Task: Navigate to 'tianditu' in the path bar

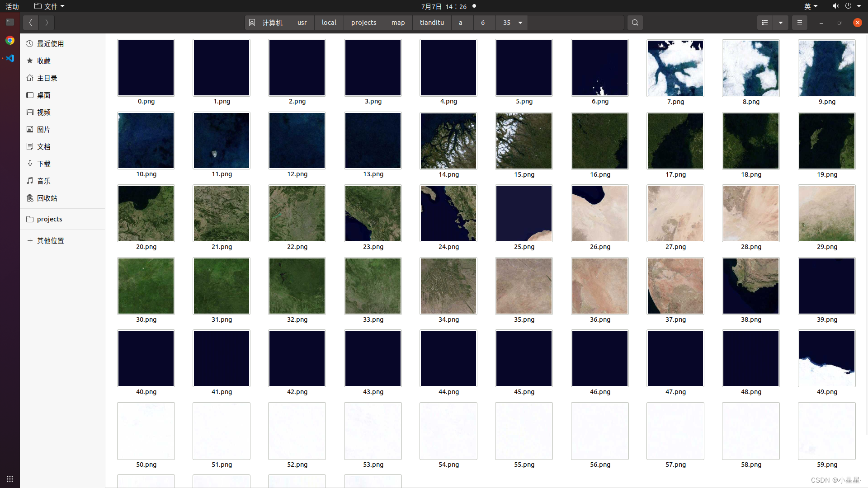Action: 432,23
